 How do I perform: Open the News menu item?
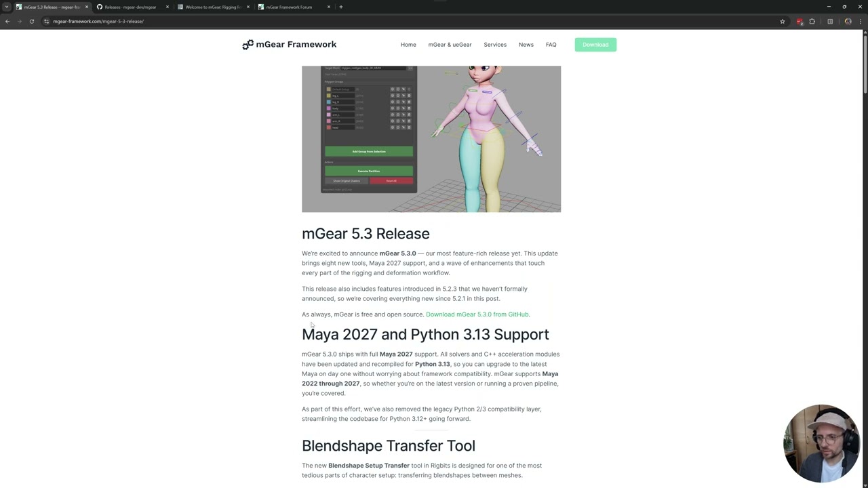526,45
